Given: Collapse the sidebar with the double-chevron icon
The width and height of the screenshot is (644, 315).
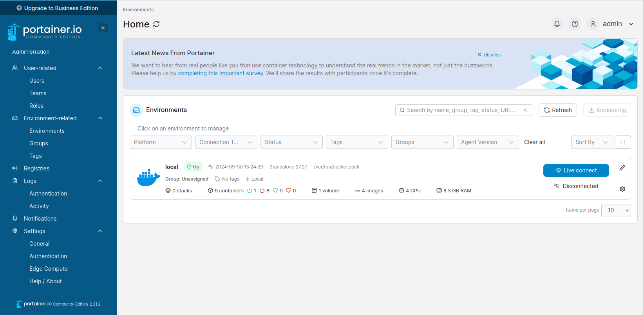Looking at the screenshot, I should click(x=103, y=28).
